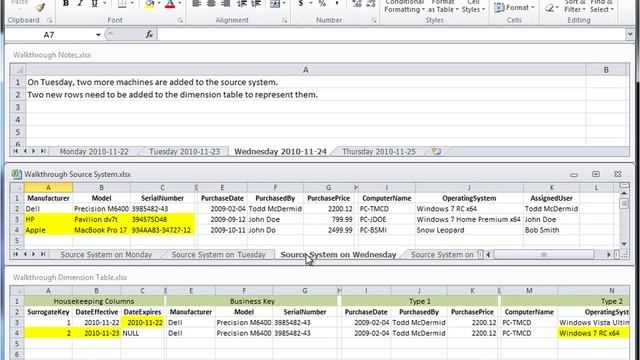Align text right
The image size is (640, 360).
226,4
